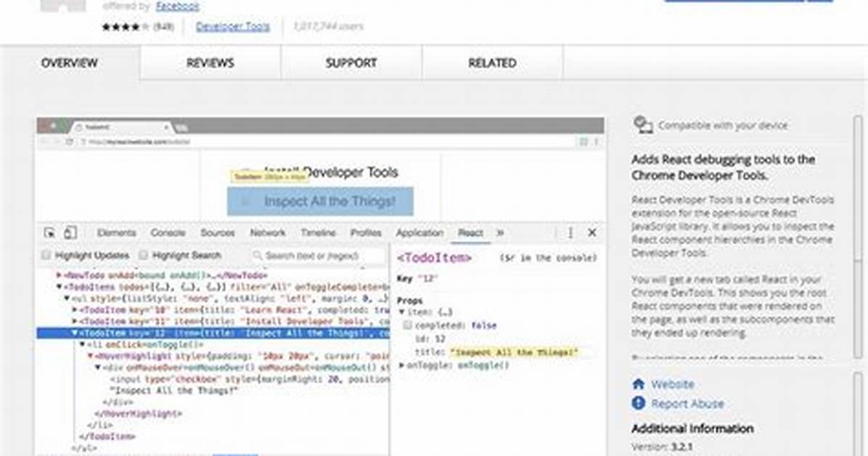Switch to the SUPPORT tab
The width and height of the screenshot is (868, 456).
tap(351, 63)
